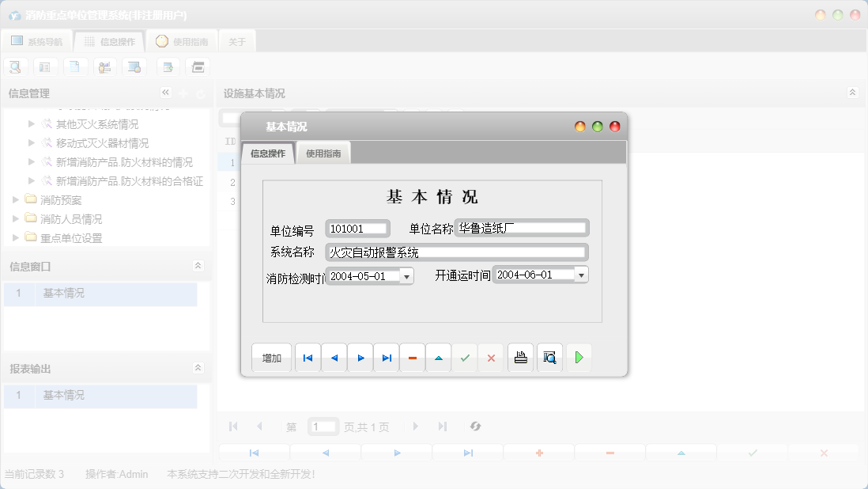Click the document icon in the main toolbar

tap(75, 66)
